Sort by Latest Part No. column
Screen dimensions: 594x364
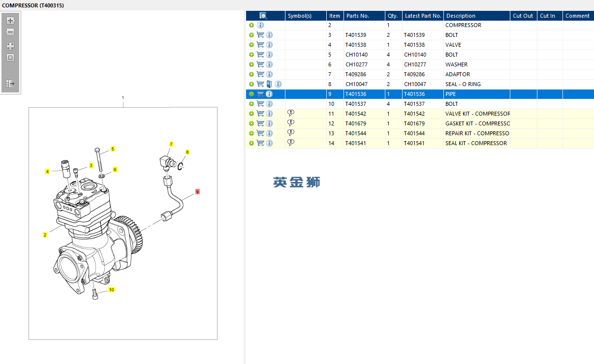(423, 16)
